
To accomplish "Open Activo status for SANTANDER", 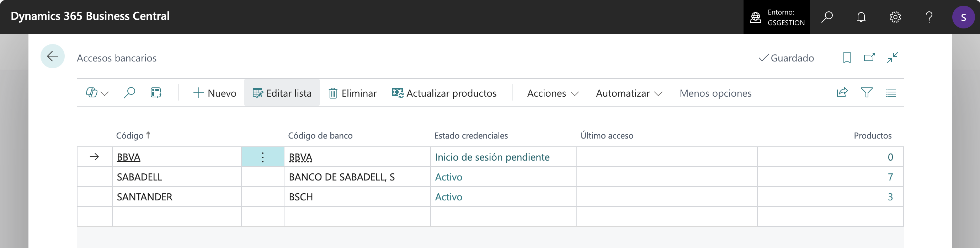I will 448,196.
